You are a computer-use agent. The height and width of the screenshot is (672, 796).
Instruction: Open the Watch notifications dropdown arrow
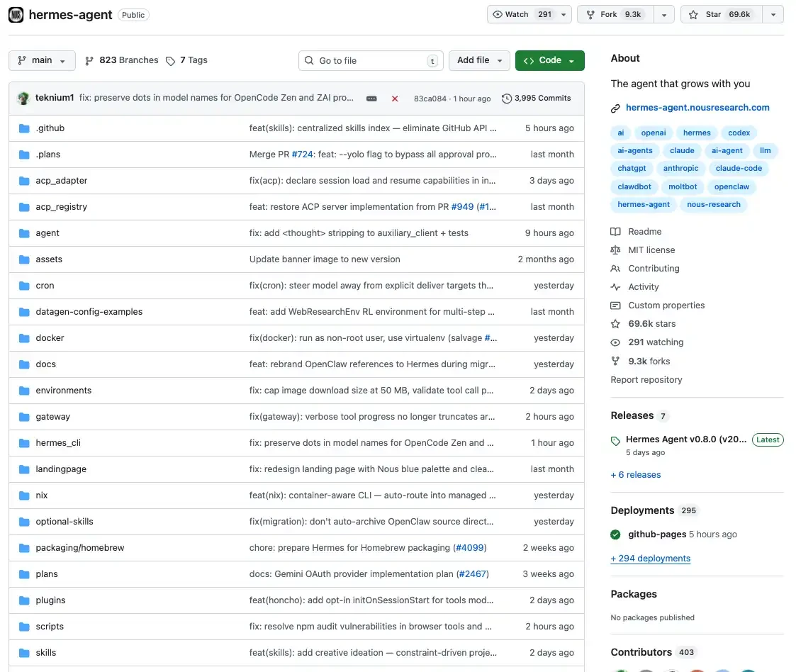coord(564,15)
